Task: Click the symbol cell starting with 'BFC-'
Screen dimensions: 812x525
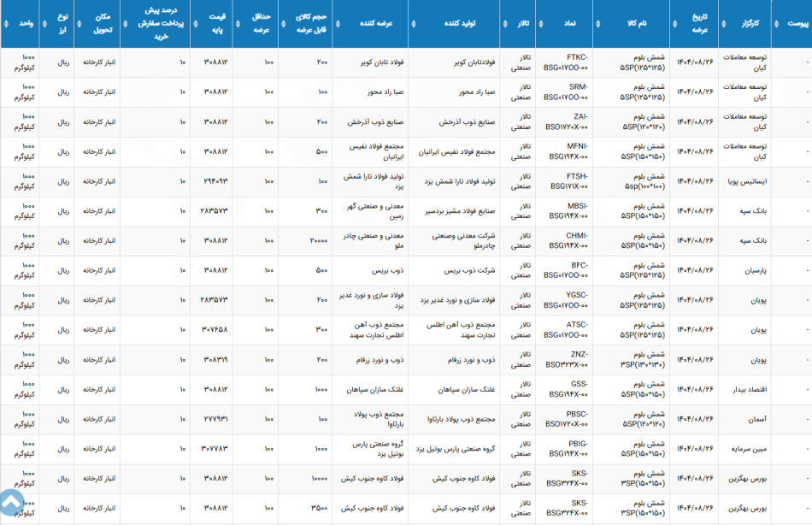Action: [x=566, y=270]
